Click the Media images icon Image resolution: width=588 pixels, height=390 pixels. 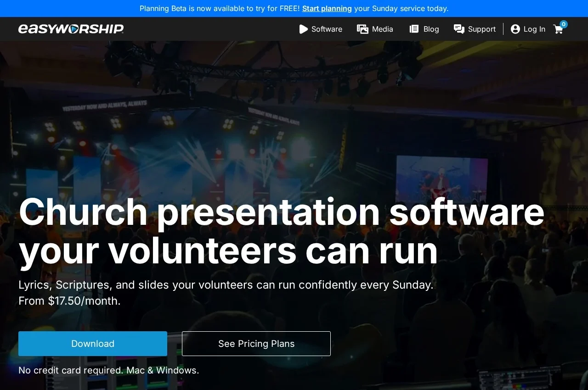point(362,29)
